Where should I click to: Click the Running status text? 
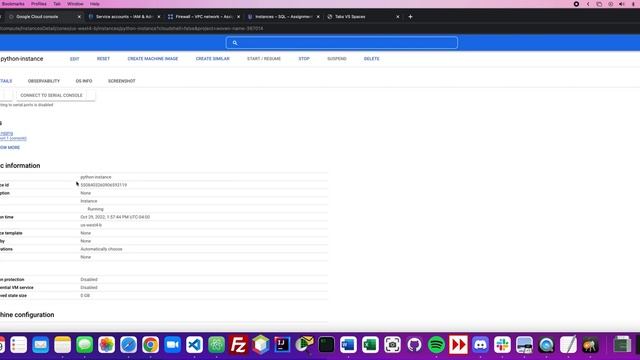pos(96,209)
